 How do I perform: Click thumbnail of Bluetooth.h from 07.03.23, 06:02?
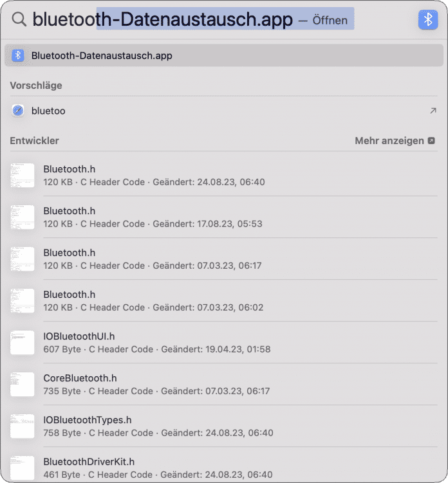coord(22,301)
